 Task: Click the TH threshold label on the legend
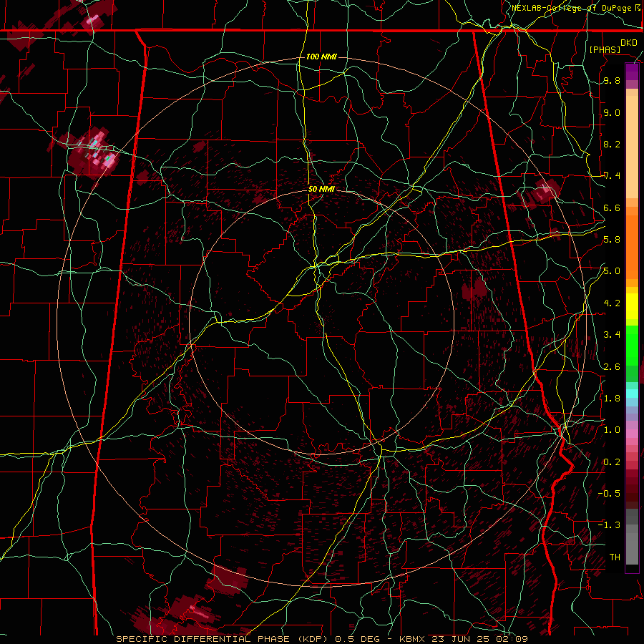tap(615, 557)
